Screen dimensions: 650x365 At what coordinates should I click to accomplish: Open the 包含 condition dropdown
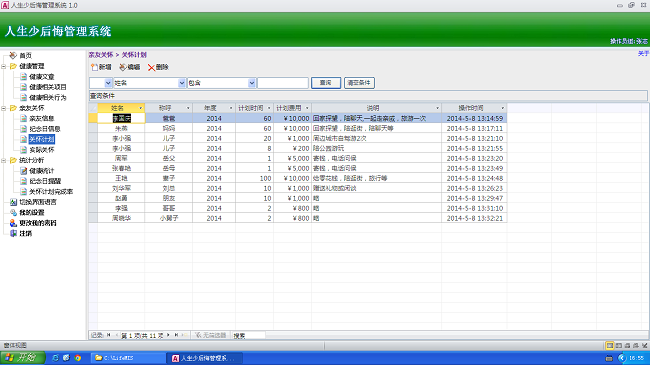click(x=252, y=83)
